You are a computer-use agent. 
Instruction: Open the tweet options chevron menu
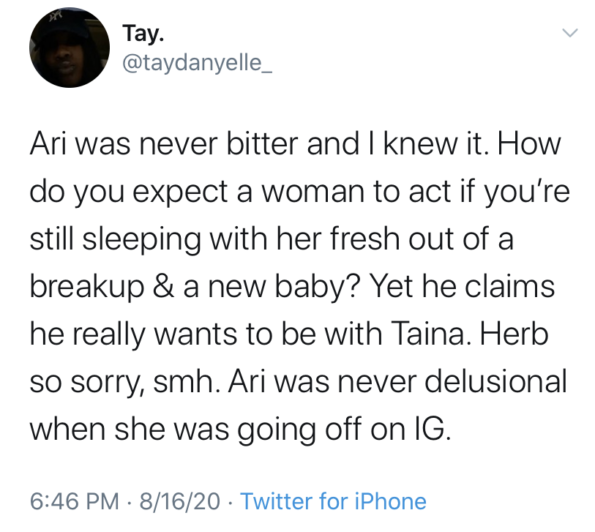coord(570,33)
